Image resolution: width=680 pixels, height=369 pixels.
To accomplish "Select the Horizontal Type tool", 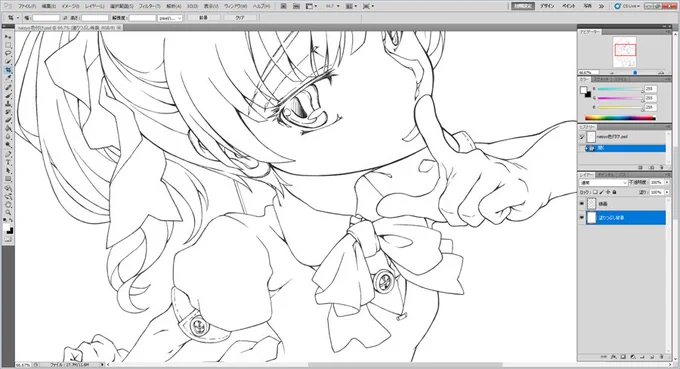I will tap(8, 163).
